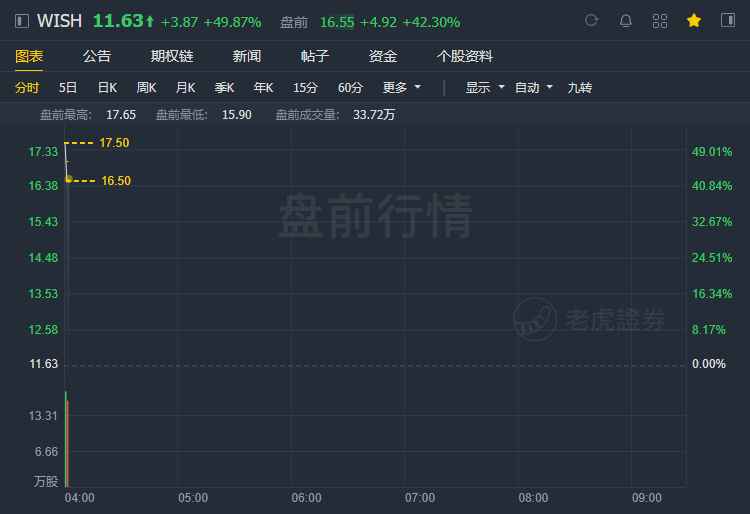Click the +42.30% pre-market change

[x=431, y=22]
